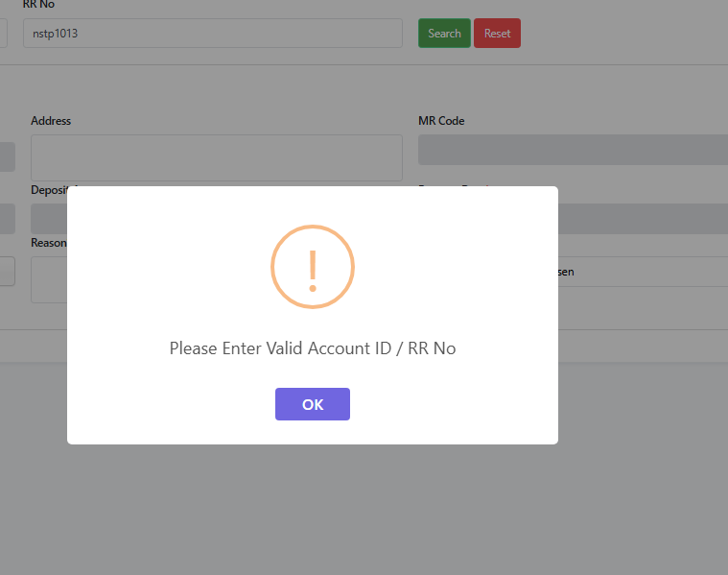Click the orange exclamation warning icon
This screenshot has height=575, width=728.
coord(313,267)
